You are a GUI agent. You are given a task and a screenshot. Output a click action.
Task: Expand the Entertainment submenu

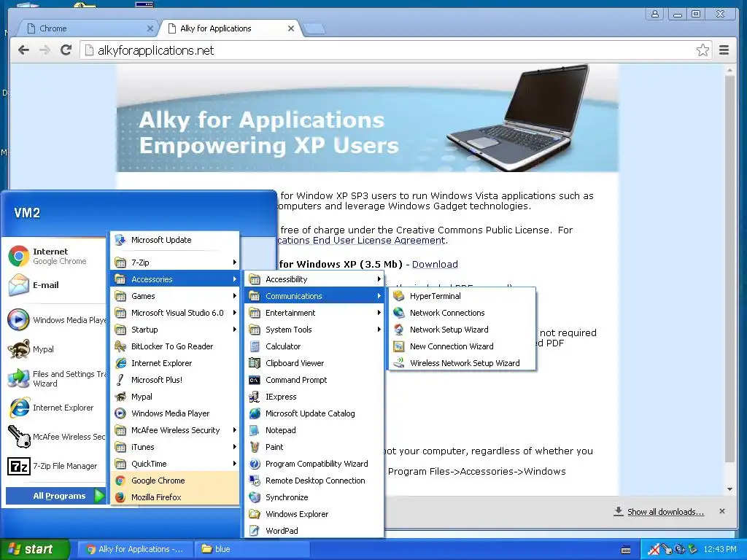point(314,313)
